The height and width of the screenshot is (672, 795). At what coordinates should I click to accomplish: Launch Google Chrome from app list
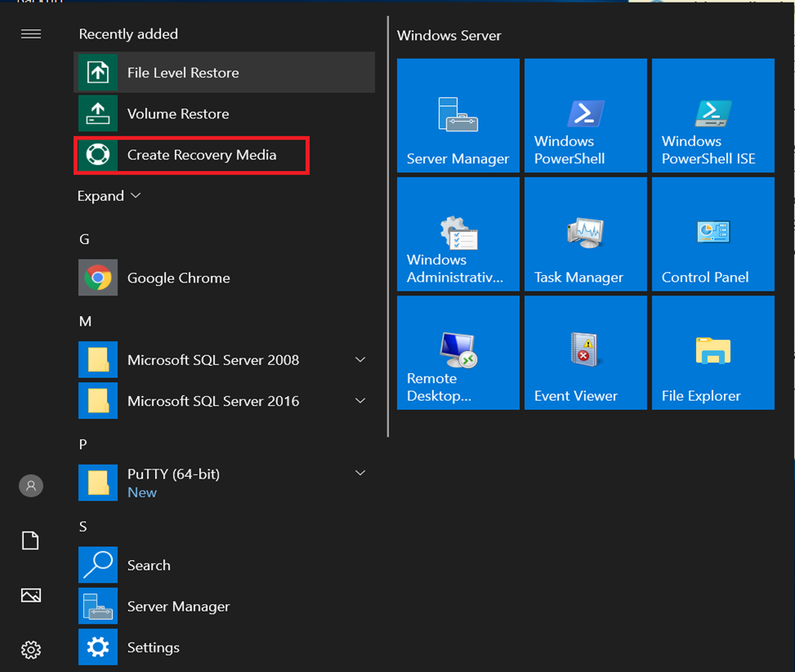pyautogui.click(x=178, y=278)
